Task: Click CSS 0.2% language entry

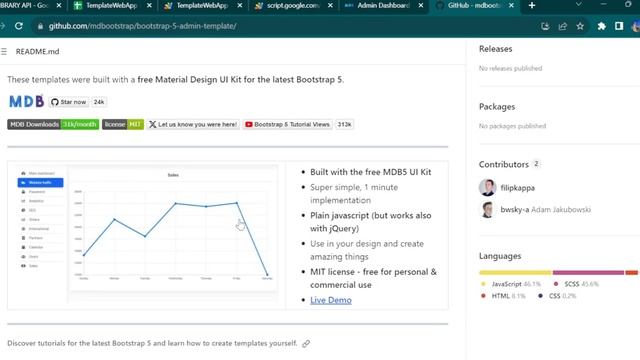Action: (x=557, y=296)
